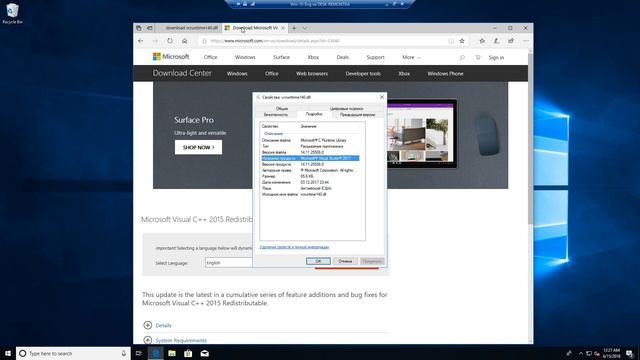Click Deals in the top navigation
This screenshot has width=640, height=360.
(x=342, y=57)
